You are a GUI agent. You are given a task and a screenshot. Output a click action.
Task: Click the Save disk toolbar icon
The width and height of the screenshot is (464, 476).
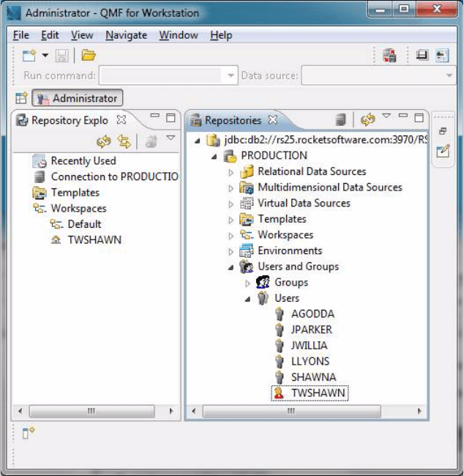[61, 56]
